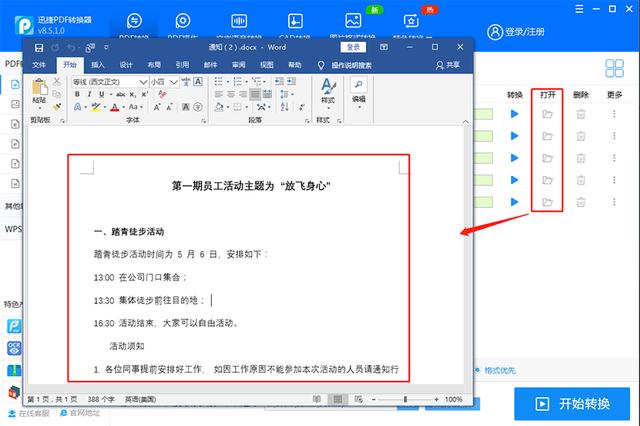Click the Login/Register link
Screen dimensions: 640x426
click(516, 32)
